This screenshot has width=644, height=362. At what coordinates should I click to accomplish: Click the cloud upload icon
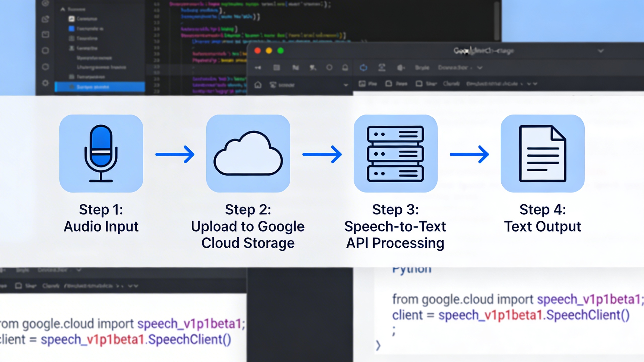[x=248, y=153]
